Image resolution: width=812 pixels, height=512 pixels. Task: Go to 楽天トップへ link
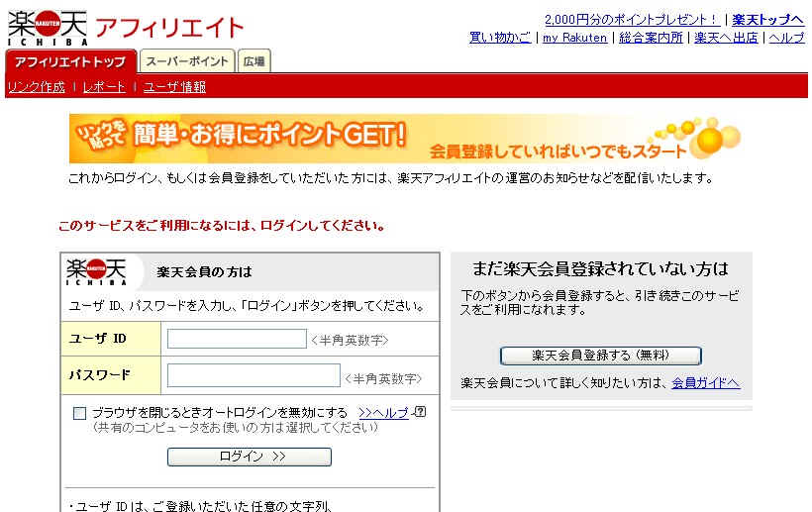768,20
